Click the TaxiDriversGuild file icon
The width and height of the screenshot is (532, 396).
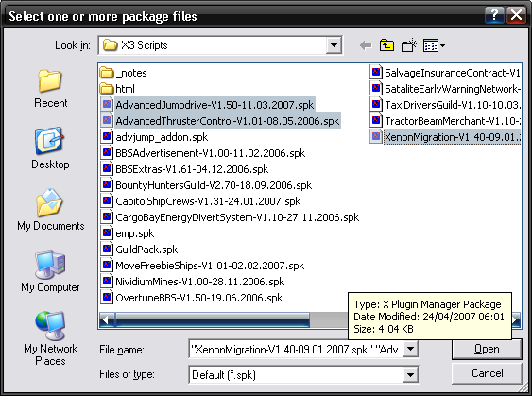[375, 105]
